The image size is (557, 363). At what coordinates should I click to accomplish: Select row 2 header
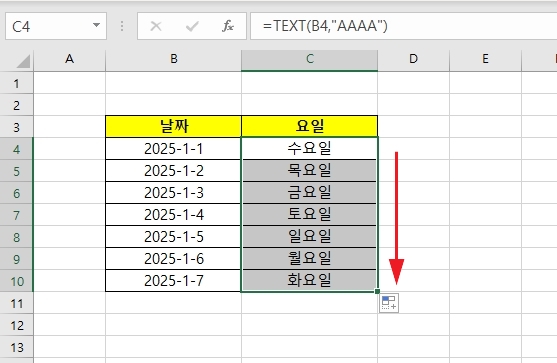point(17,105)
